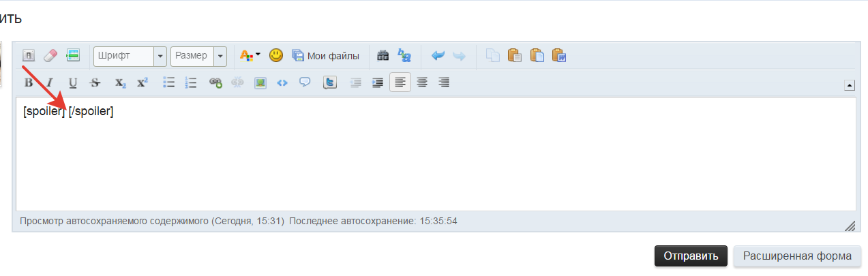The image size is (868, 276).
Task: Insert a link with the chain icon
Action: (x=215, y=82)
